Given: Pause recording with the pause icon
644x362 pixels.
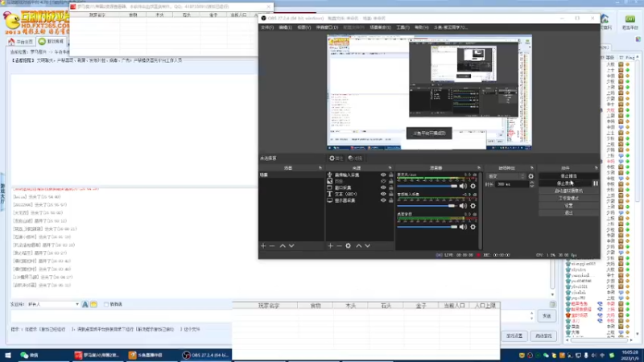Looking at the screenshot, I should (596, 183).
